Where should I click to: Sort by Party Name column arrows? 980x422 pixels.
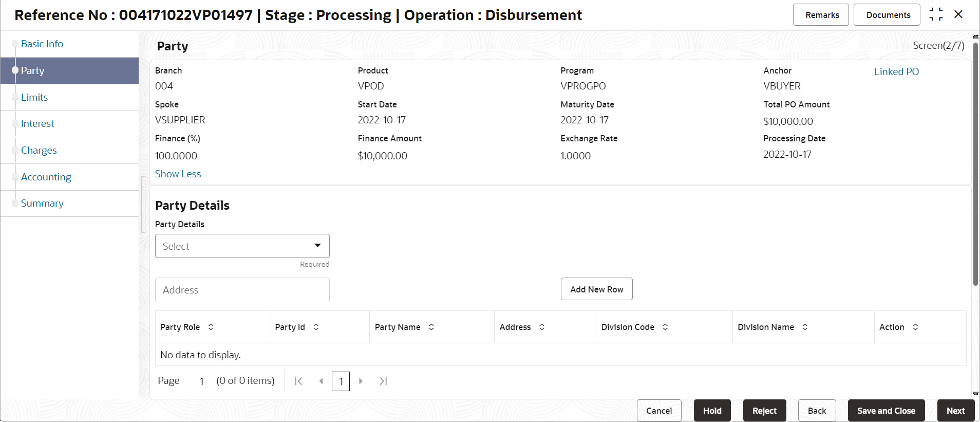(x=431, y=327)
